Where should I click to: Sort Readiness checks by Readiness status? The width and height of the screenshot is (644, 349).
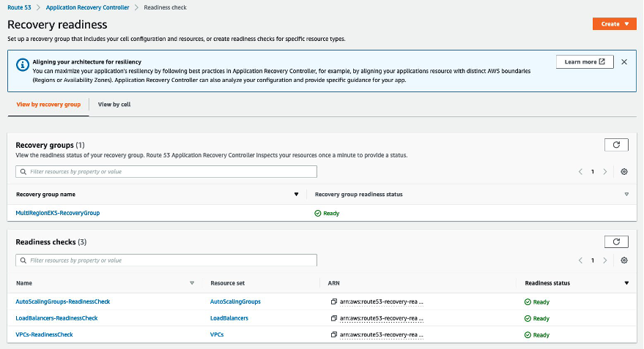pyautogui.click(x=626, y=282)
